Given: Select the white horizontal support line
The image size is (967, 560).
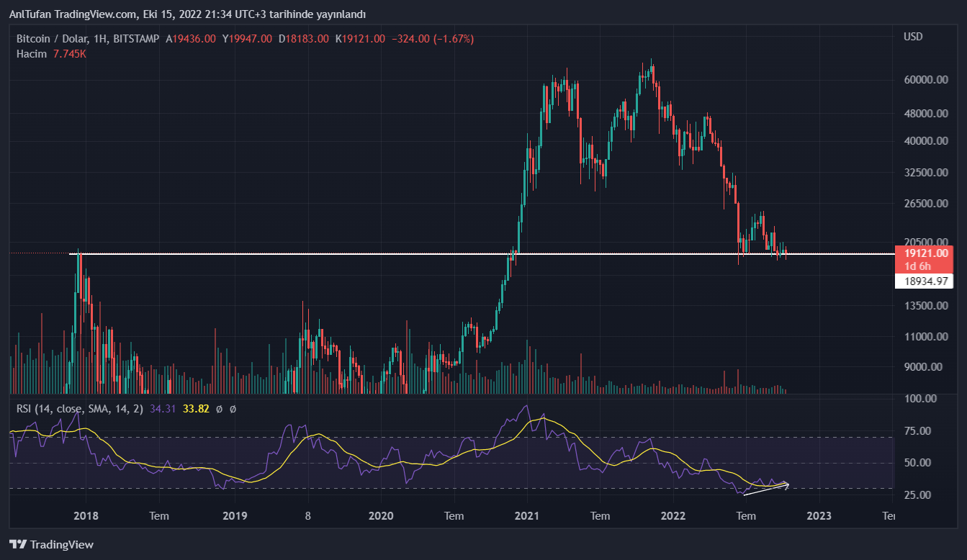Looking at the screenshot, I should 432,253.
